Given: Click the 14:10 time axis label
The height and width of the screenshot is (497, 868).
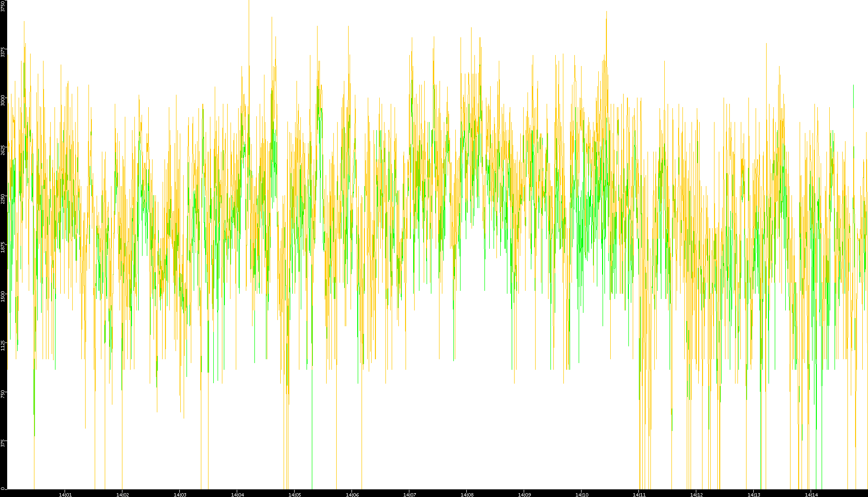Looking at the screenshot, I should pos(582,495).
